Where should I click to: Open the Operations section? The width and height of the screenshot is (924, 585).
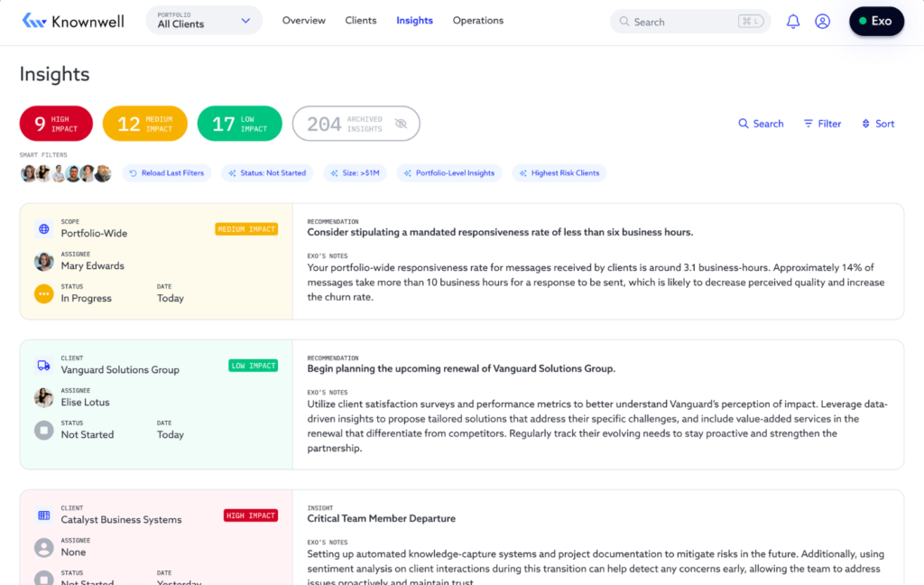[477, 20]
